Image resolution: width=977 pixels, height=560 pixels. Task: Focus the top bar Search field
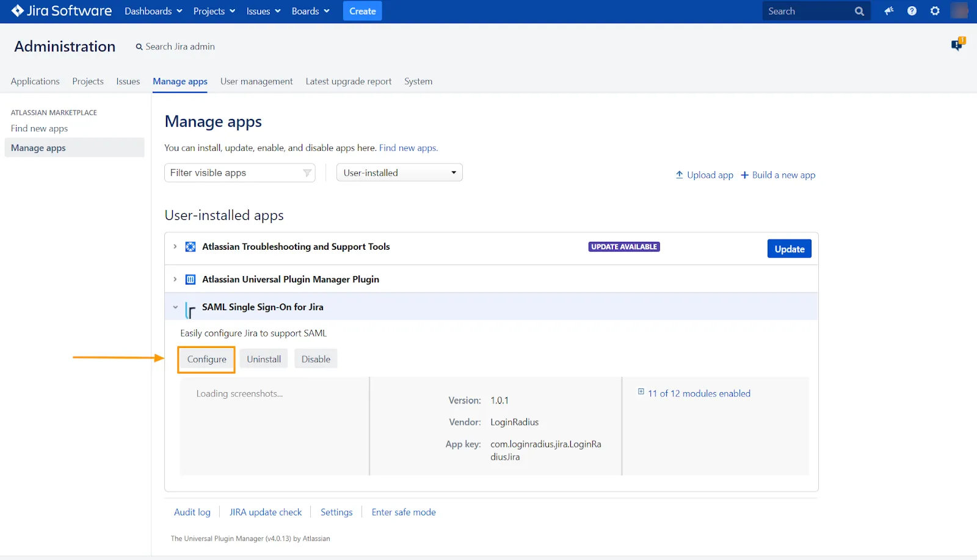(816, 11)
